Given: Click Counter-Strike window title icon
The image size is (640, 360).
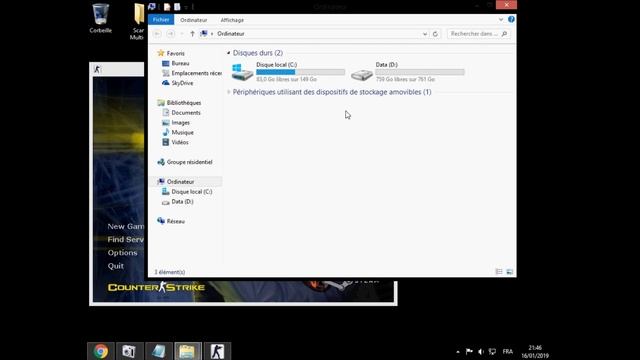Looking at the screenshot, I should tap(97, 69).
